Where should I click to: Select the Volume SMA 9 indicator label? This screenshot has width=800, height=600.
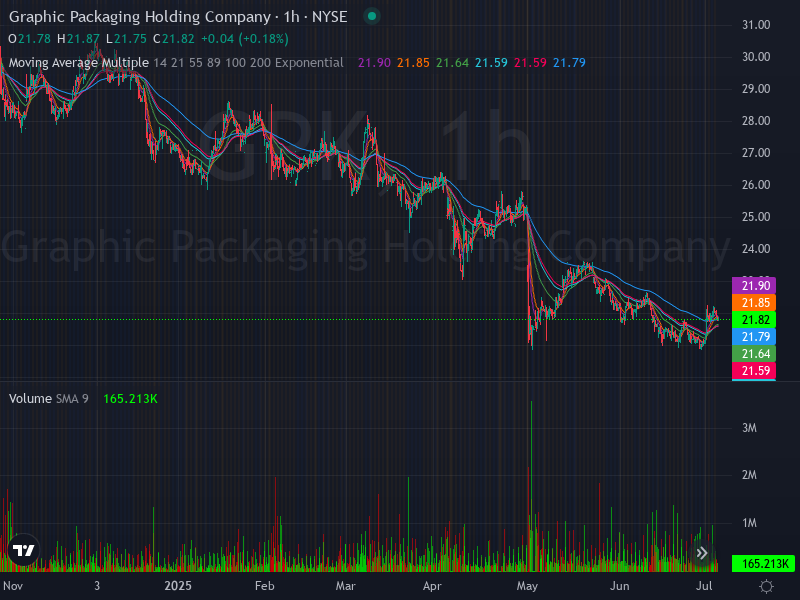[x=48, y=398]
